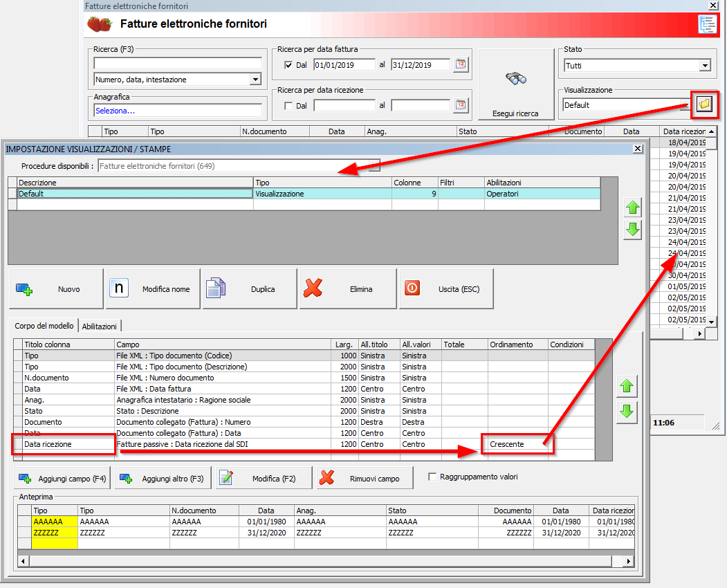
Task: Edit start date 01/01/2019 field
Action: point(344,65)
